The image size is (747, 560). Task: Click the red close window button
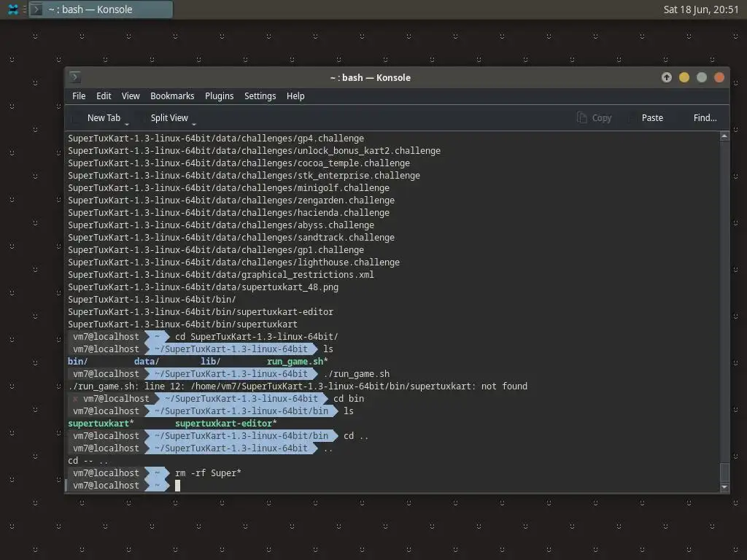[719, 77]
